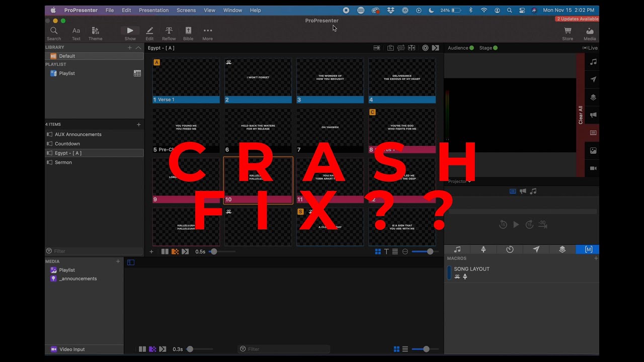
Task: Switch to Show mode
Action: tap(130, 34)
